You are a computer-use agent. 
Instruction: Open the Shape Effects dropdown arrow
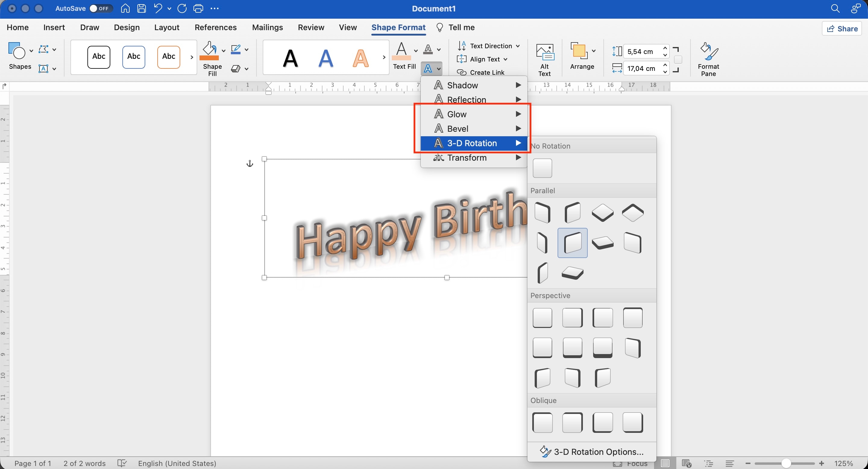(x=246, y=69)
